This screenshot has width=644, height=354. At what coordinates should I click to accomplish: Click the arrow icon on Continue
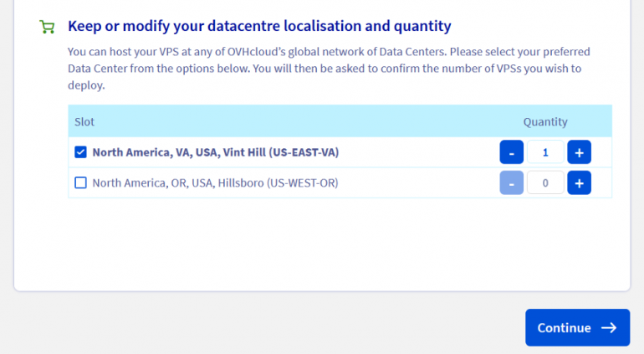tap(609, 328)
